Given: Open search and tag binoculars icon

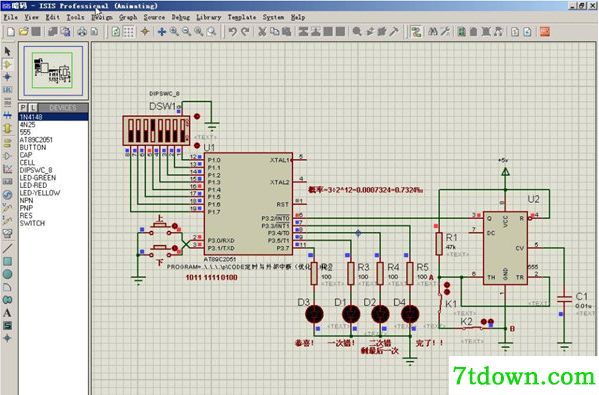Looking at the screenshot, I should (432, 32).
